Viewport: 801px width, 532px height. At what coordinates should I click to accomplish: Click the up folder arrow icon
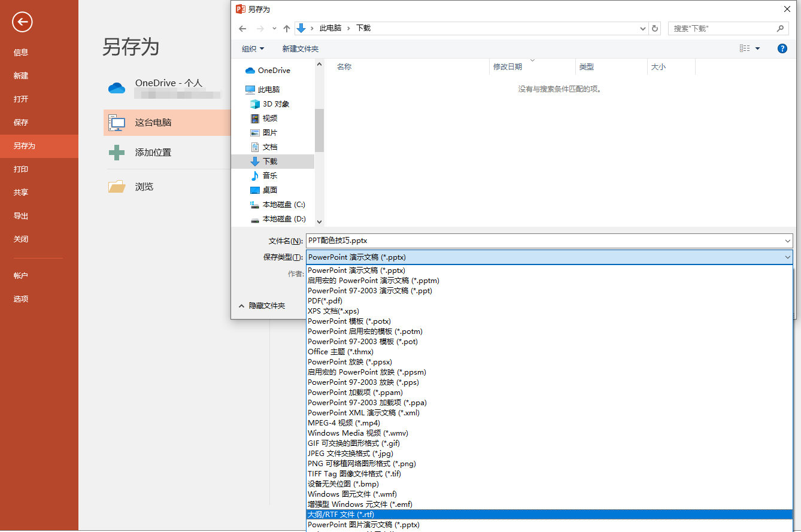tap(287, 28)
